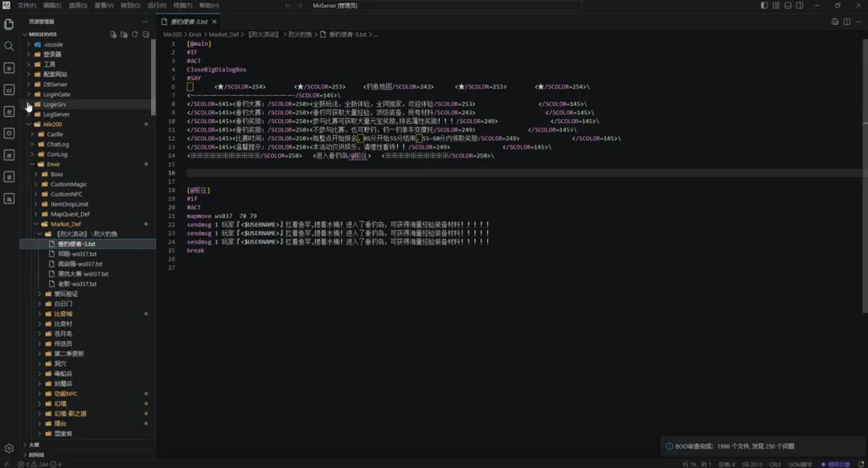The image size is (868, 468).
Task: Open 老默-ws037.txt in the file tree
Action: click(77, 284)
